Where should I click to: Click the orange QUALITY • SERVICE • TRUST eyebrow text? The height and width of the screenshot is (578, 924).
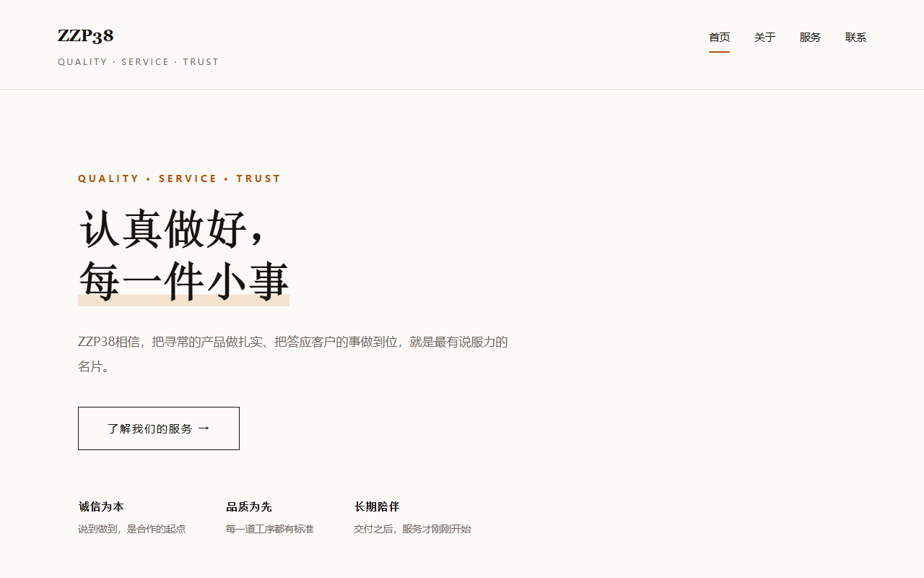[x=179, y=178]
